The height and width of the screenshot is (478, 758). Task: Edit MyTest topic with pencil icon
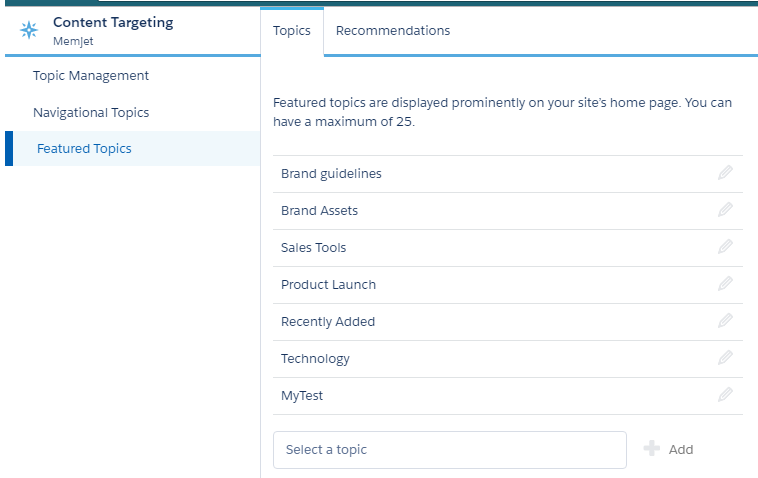pos(725,395)
